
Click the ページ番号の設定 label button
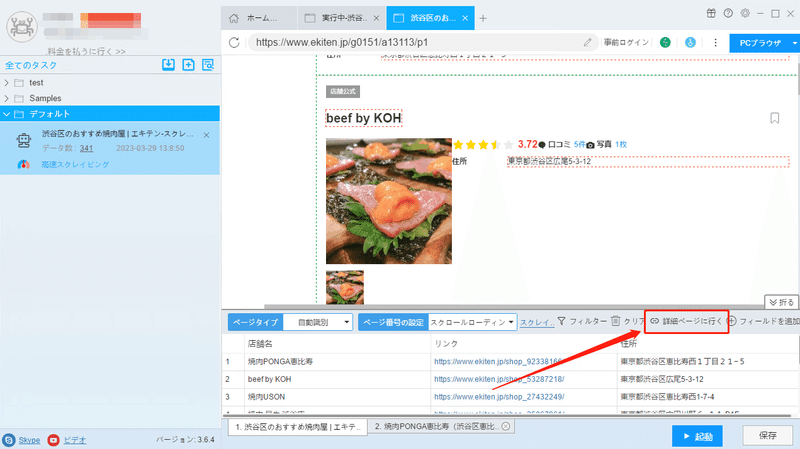[393, 322]
